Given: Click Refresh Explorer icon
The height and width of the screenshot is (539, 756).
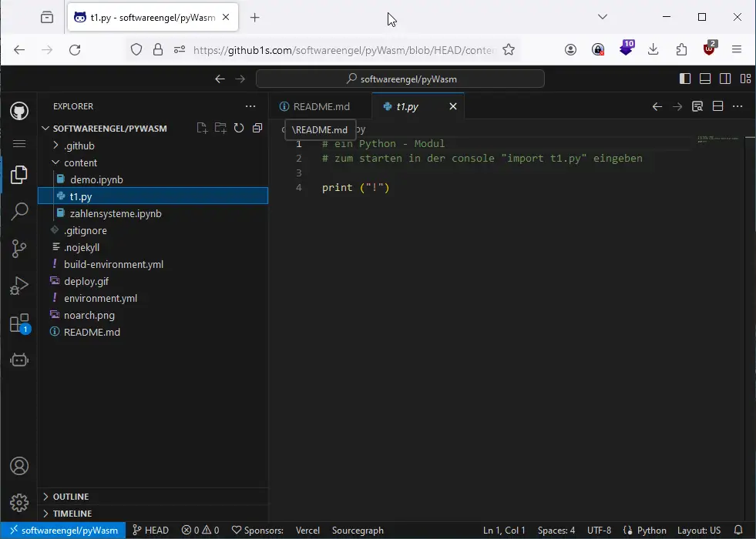Looking at the screenshot, I should tap(239, 129).
